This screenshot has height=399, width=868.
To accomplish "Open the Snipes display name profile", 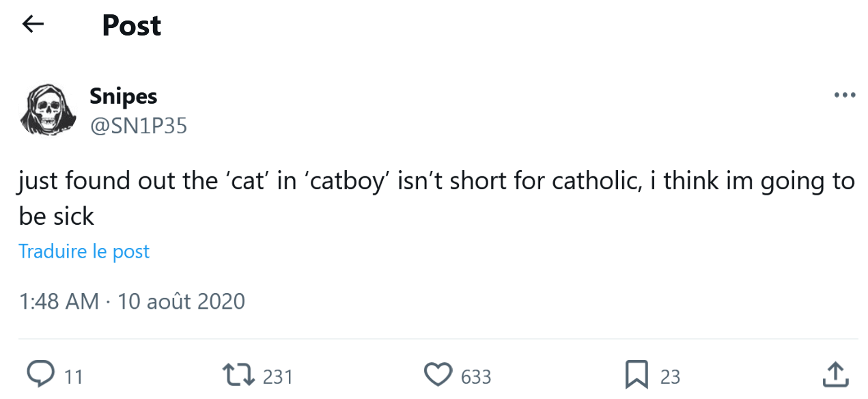I will click(x=123, y=97).
